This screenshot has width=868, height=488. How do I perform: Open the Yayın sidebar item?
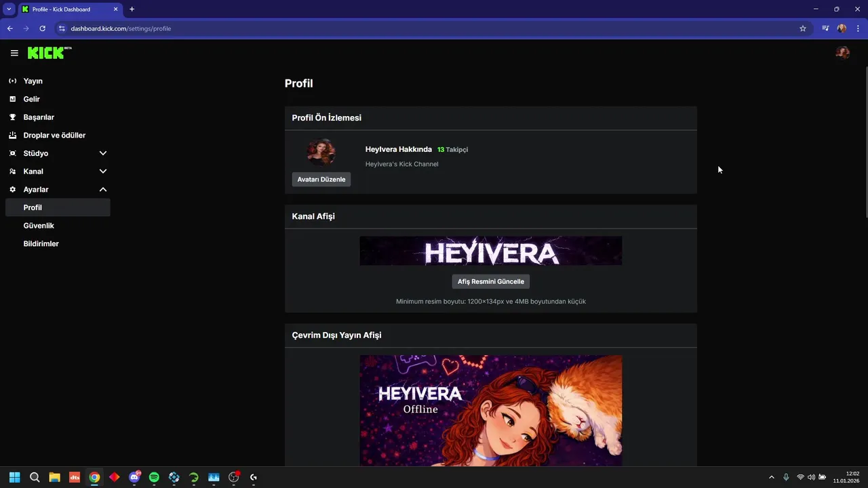pos(33,81)
